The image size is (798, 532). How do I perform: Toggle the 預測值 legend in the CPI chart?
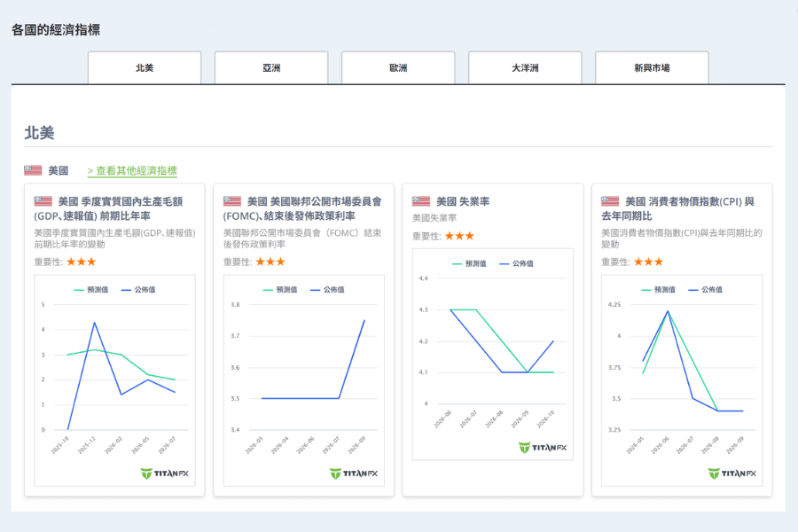[x=658, y=290]
